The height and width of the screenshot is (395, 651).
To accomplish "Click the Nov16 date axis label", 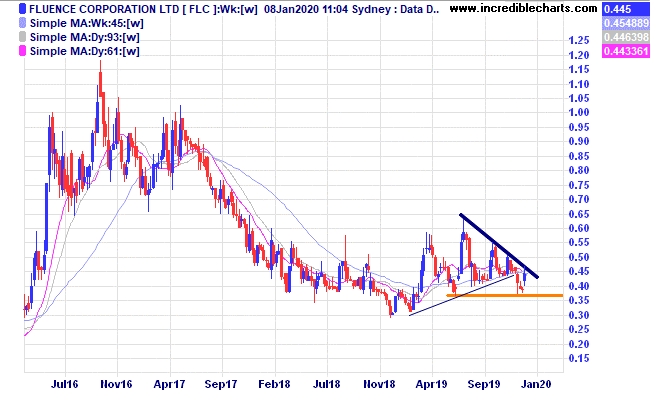I will tap(116, 384).
